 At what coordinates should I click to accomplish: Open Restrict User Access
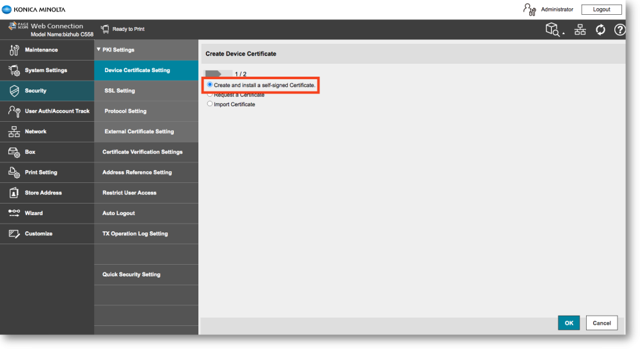coord(146,193)
